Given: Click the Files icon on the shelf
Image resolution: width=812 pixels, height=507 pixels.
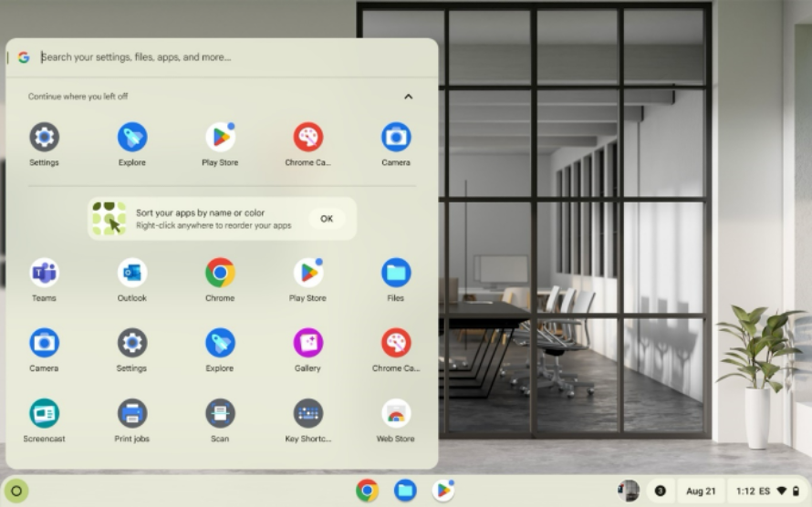Looking at the screenshot, I should (x=405, y=491).
